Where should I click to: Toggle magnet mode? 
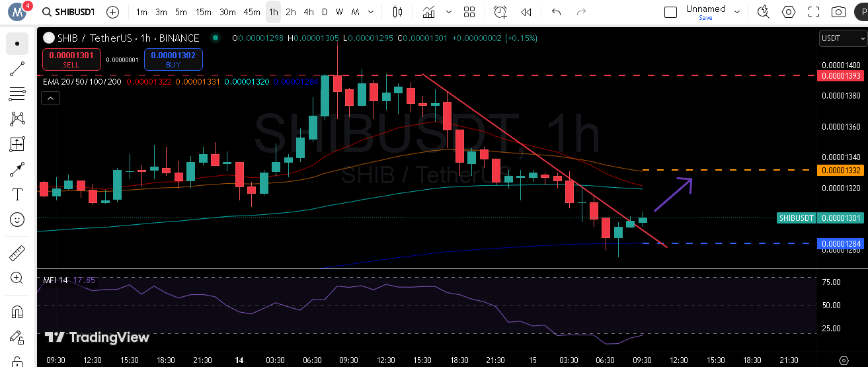17,311
